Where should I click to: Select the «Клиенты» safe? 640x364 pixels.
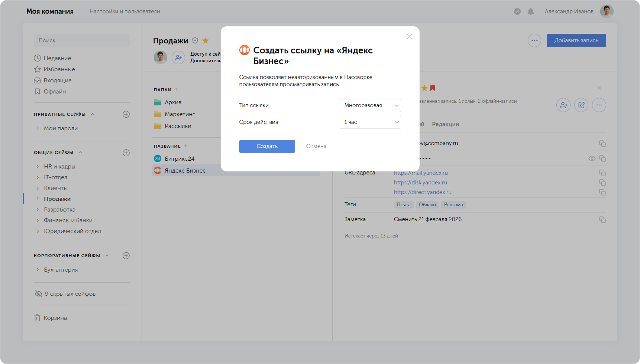[x=56, y=188]
